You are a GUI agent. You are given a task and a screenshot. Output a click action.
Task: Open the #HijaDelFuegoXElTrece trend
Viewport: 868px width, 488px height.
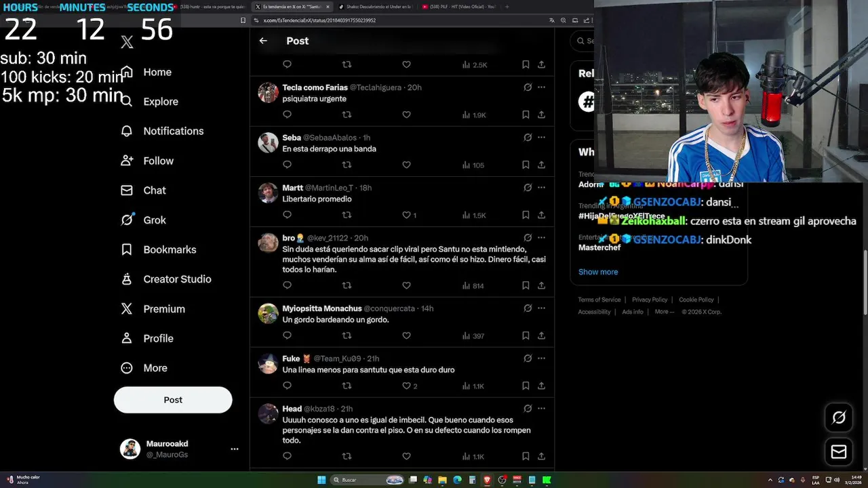(621, 216)
